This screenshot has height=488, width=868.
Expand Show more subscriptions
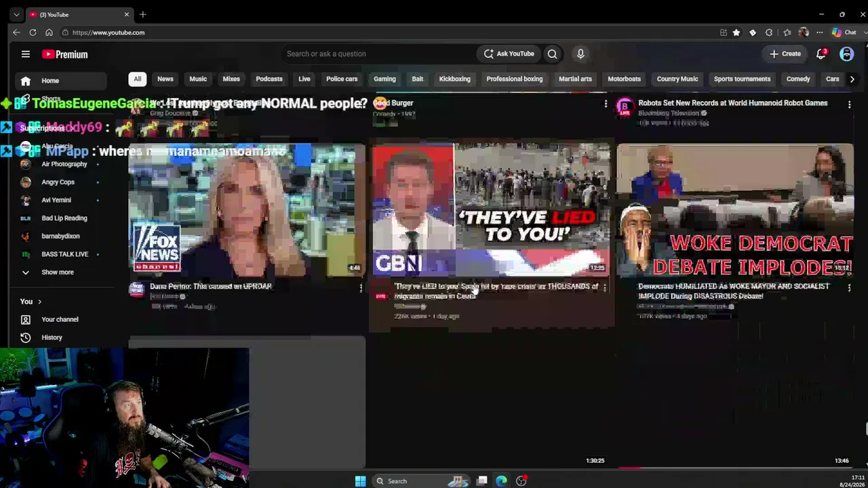tap(60, 272)
